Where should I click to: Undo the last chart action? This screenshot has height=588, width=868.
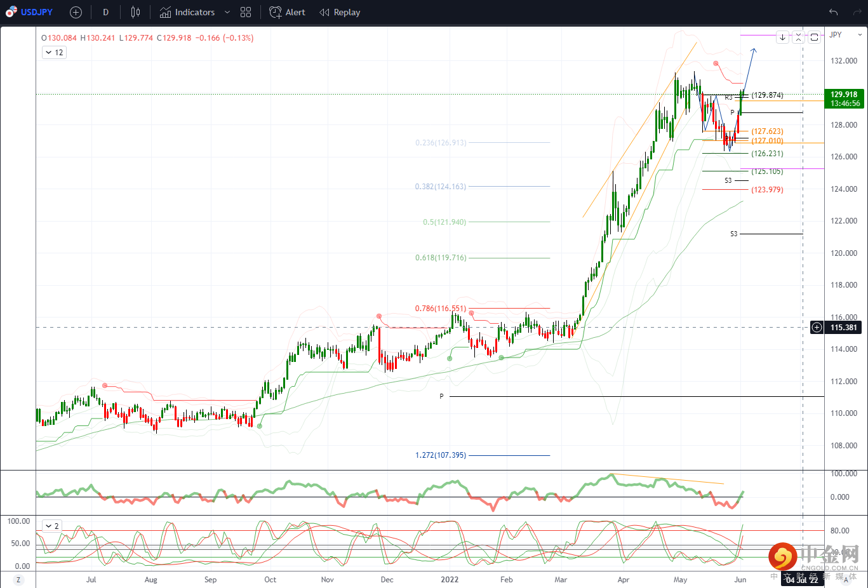point(833,12)
